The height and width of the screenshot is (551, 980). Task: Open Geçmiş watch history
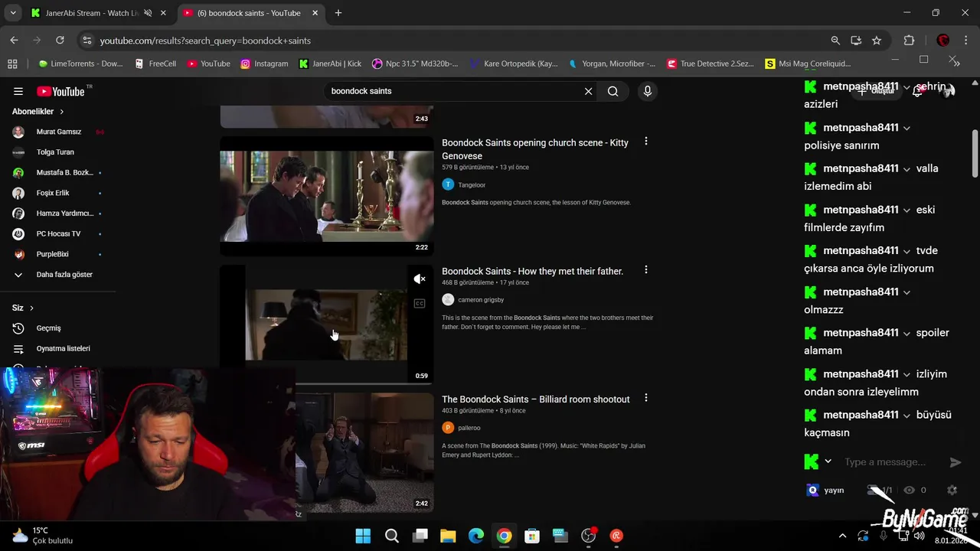click(48, 328)
